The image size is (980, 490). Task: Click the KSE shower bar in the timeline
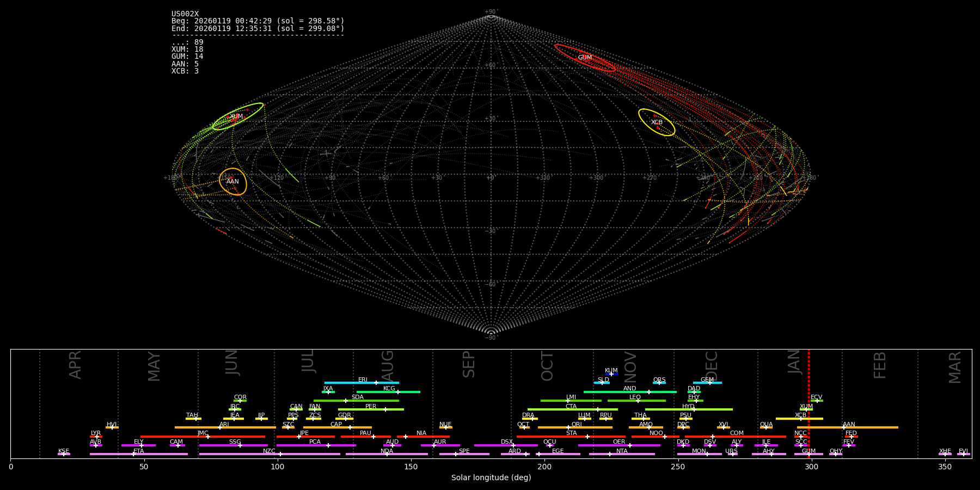click(x=64, y=454)
